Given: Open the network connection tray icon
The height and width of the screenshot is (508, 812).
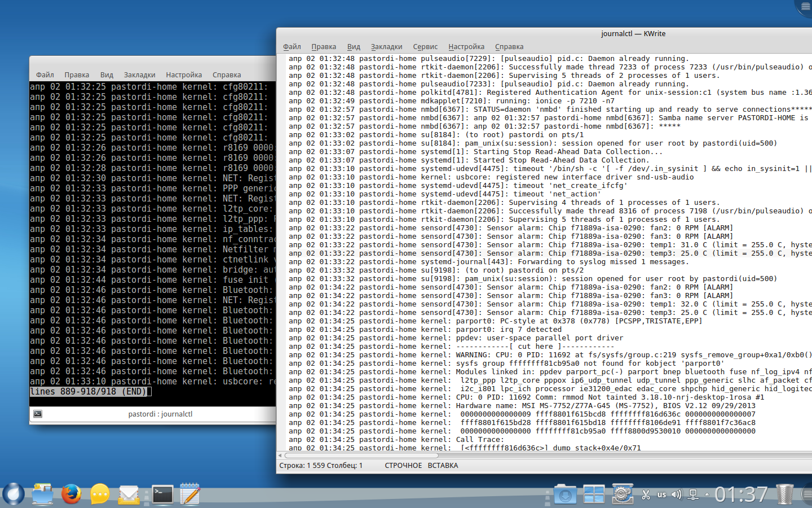Looking at the screenshot, I should (694, 495).
